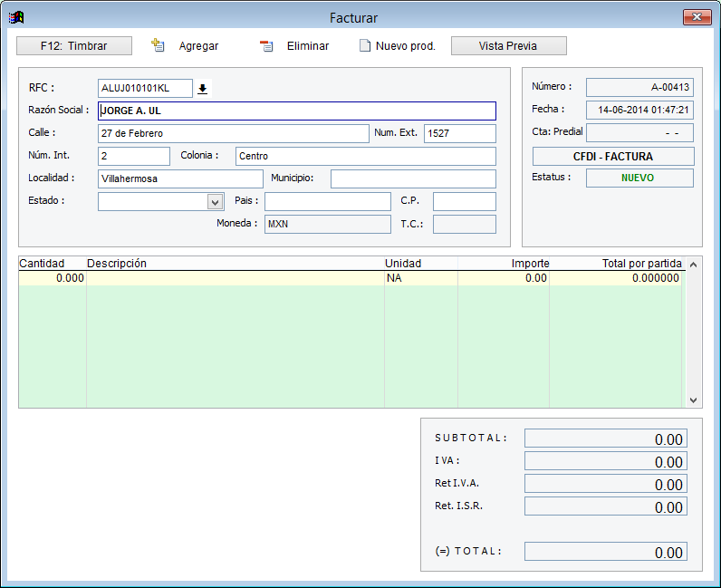This screenshot has width=721, height=588.
Task: Click the Razón Social text field
Action: pos(296,111)
